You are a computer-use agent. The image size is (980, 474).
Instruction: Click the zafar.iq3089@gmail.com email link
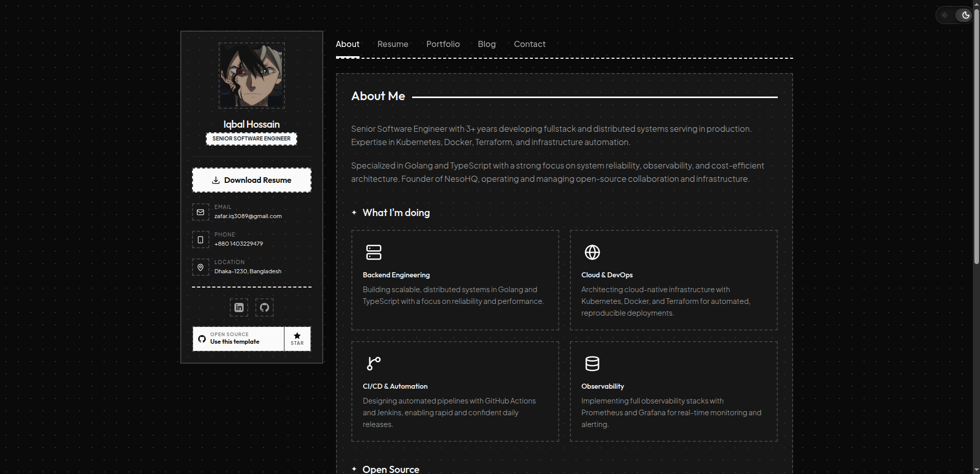point(248,216)
